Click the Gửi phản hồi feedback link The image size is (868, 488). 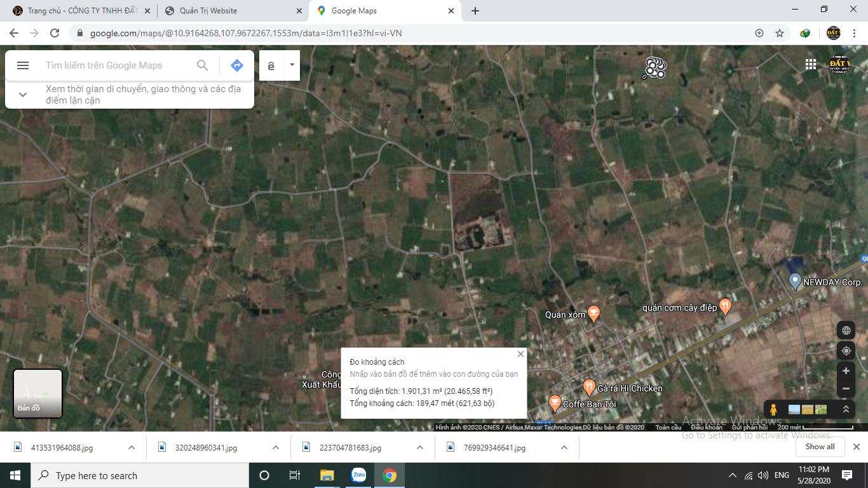click(x=749, y=428)
